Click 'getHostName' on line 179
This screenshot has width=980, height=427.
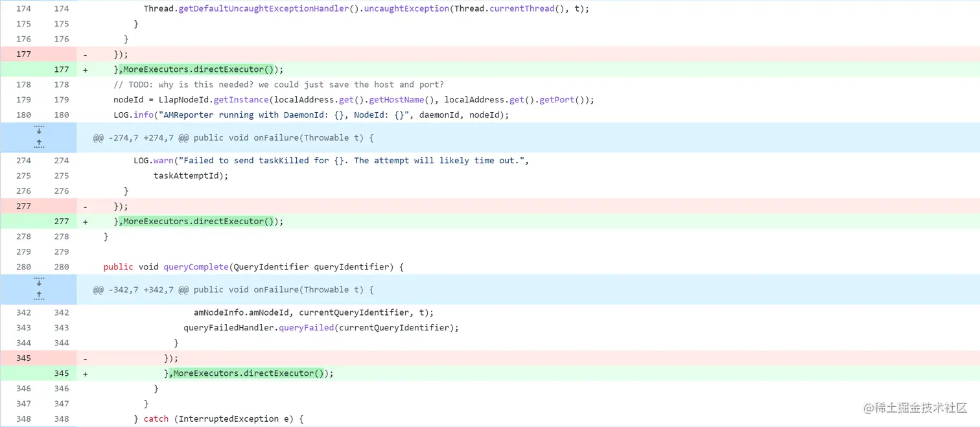396,100
